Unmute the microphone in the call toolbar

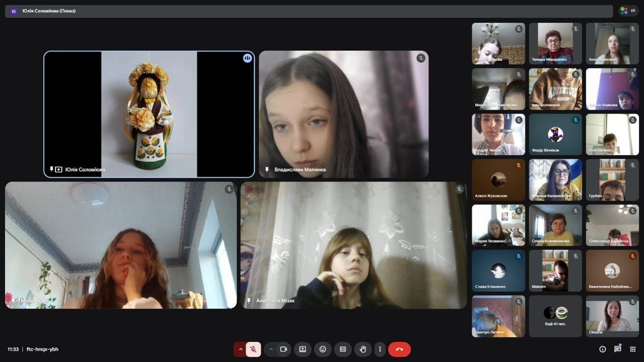click(253, 349)
